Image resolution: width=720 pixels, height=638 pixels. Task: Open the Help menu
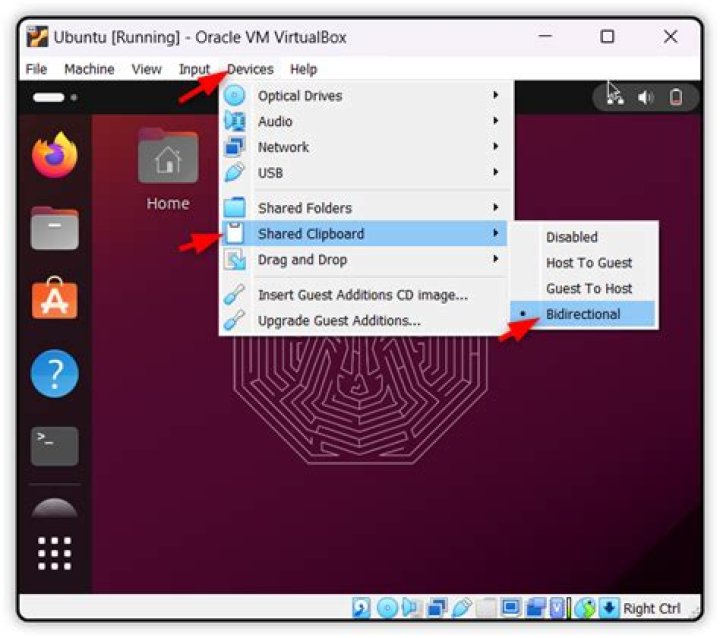coord(304,69)
